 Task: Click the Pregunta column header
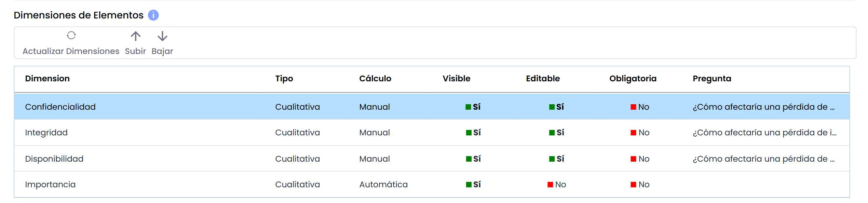[712, 79]
